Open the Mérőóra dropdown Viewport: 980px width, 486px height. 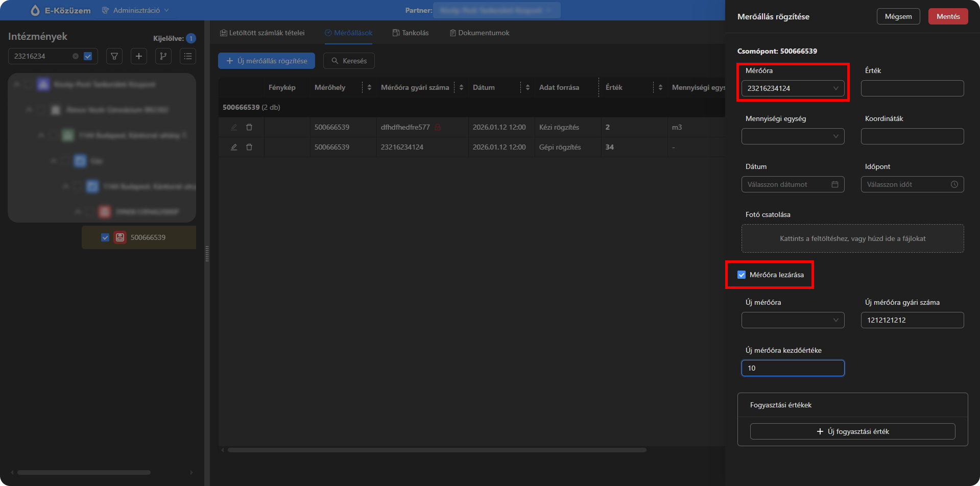click(x=793, y=88)
